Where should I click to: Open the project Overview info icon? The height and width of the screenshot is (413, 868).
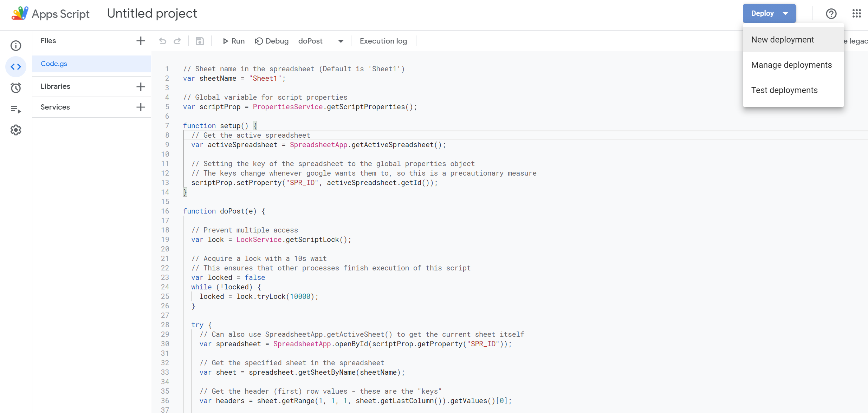16,46
